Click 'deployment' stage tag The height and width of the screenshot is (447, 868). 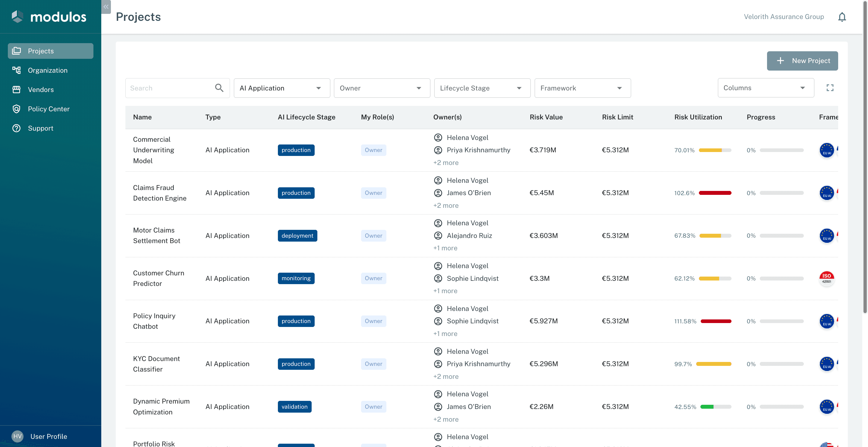pyautogui.click(x=297, y=236)
